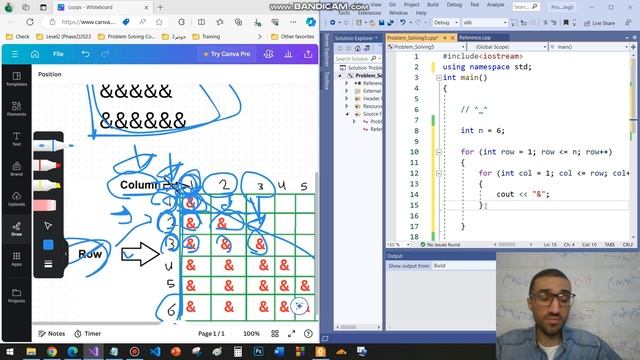Screen dimensions: 640x360
Task: Open Debug configuration dropdown
Action: [445, 22]
